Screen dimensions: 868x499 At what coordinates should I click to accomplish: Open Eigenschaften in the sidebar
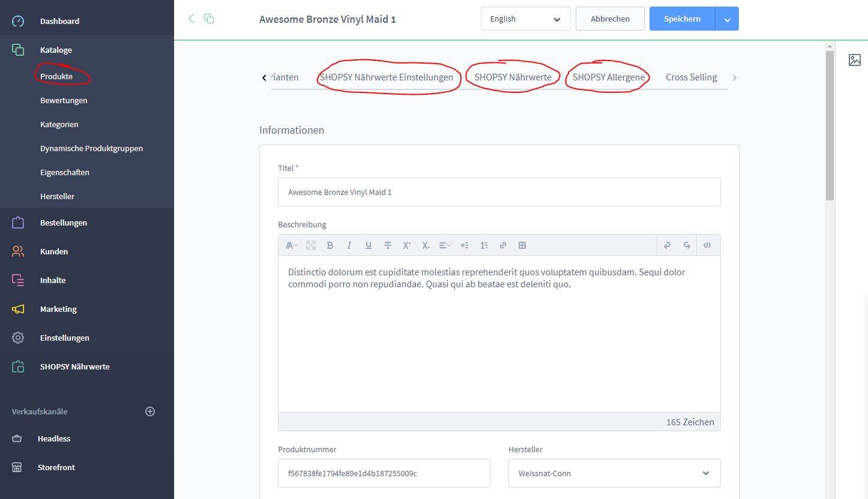click(x=65, y=172)
